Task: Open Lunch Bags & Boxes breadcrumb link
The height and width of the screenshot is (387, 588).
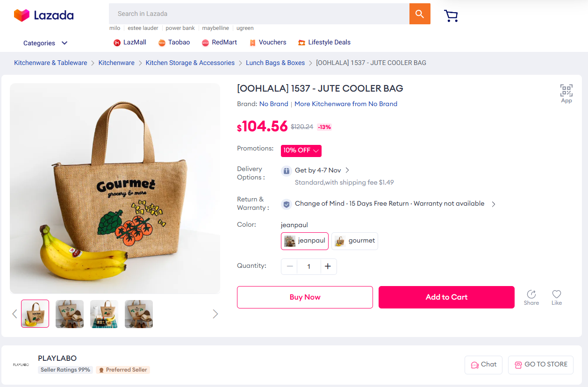Action: (275, 63)
